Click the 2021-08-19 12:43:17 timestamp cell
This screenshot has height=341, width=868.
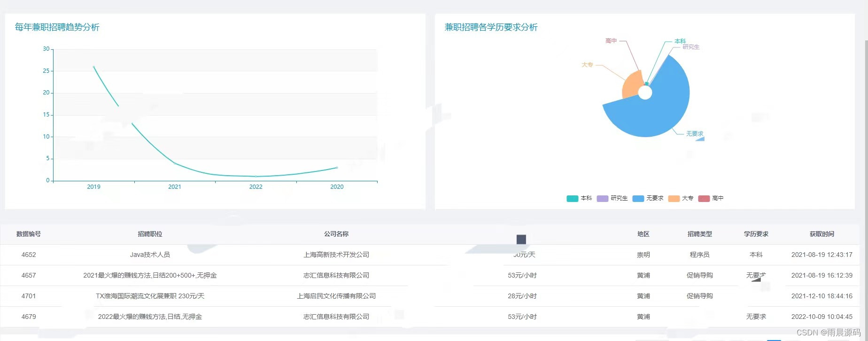point(822,255)
